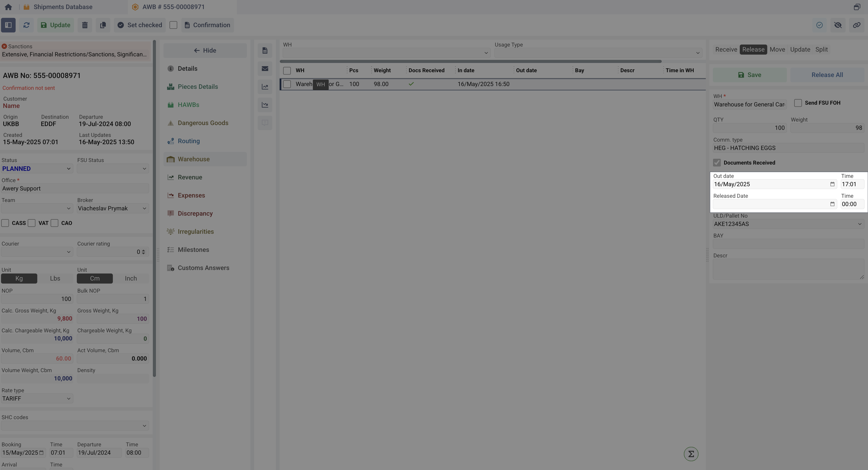Expand the ULD/Pallet No dropdown
868x470 pixels.
(x=859, y=224)
